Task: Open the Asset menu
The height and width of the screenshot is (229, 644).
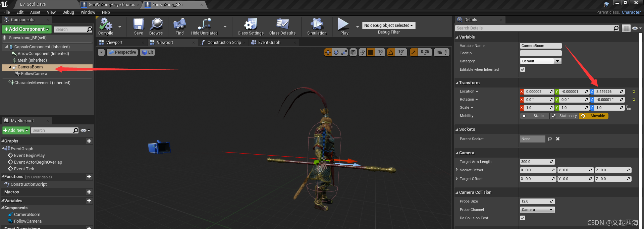Action: click(35, 12)
